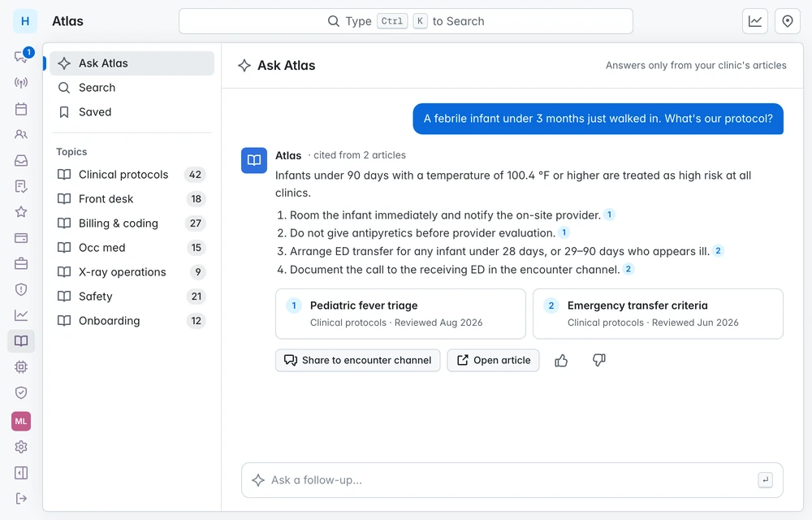Open the calendar icon in left rail
The image size is (812, 520).
(21, 109)
